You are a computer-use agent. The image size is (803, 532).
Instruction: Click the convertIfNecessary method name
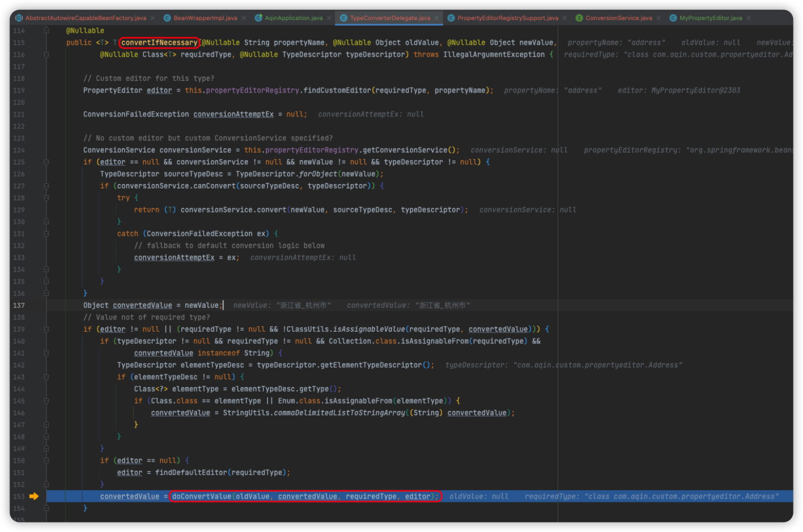159,42
